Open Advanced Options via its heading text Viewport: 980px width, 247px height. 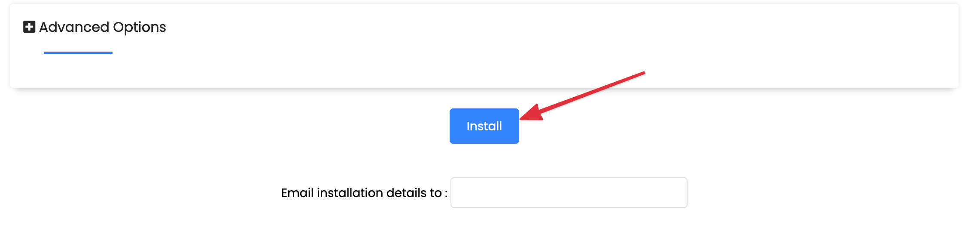point(102,27)
